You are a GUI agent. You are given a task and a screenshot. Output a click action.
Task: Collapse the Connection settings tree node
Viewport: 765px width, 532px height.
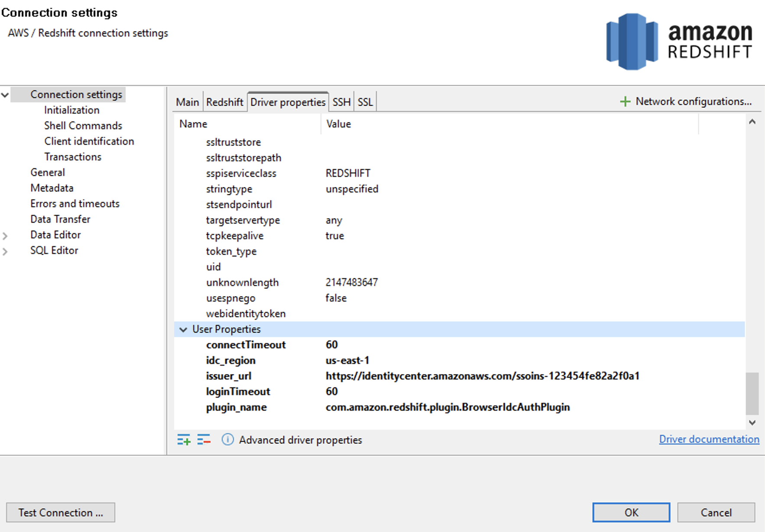(x=5, y=94)
